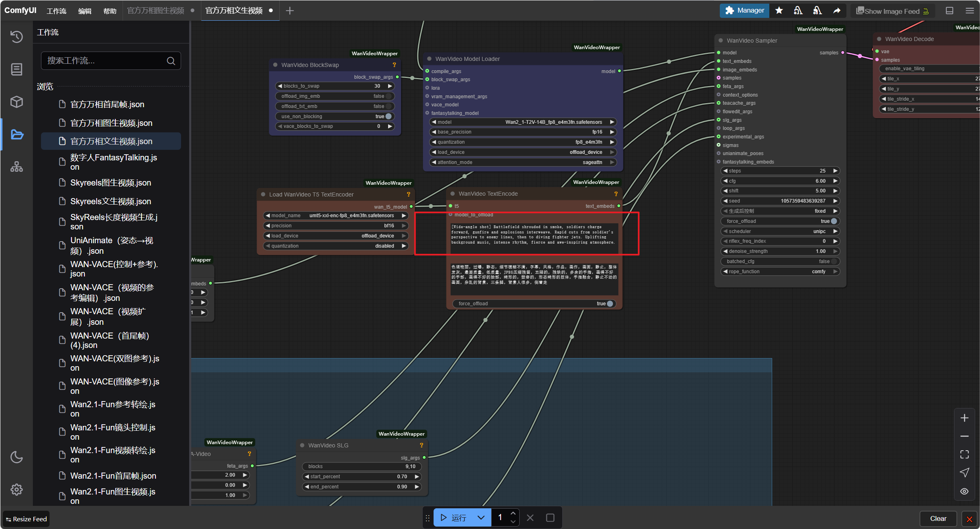Open settings gear icon in sidebar
Viewport: 980px width, 529px height.
click(x=16, y=490)
